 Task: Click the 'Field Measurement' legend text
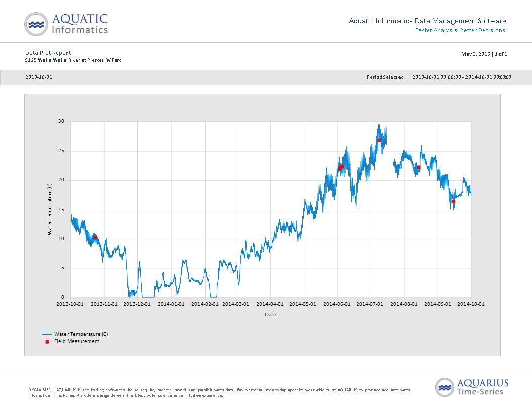(x=77, y=341)
